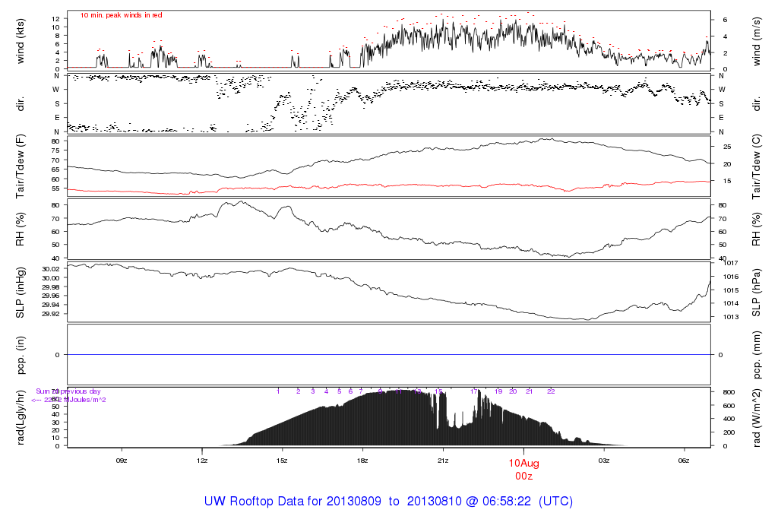Click the purple hour label 22 in radiation panel
778x532 pixels.
552,391
